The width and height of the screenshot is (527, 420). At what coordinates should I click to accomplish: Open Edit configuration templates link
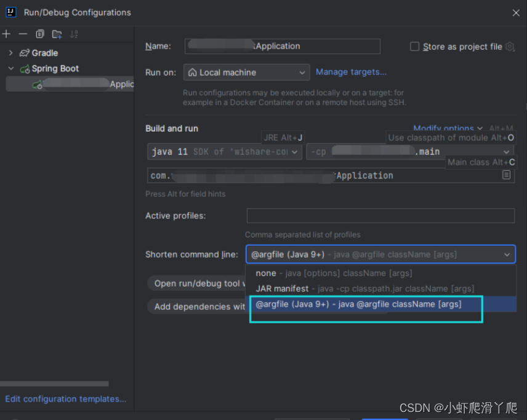coord(66,399)
